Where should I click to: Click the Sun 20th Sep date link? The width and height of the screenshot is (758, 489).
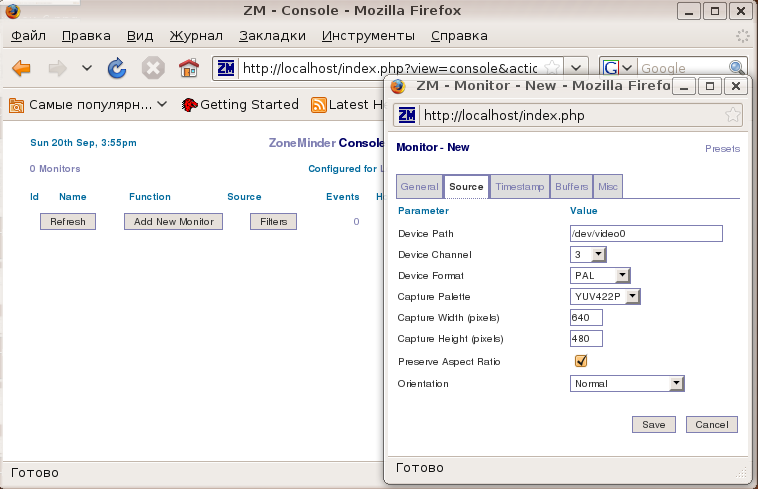point(83,143)
